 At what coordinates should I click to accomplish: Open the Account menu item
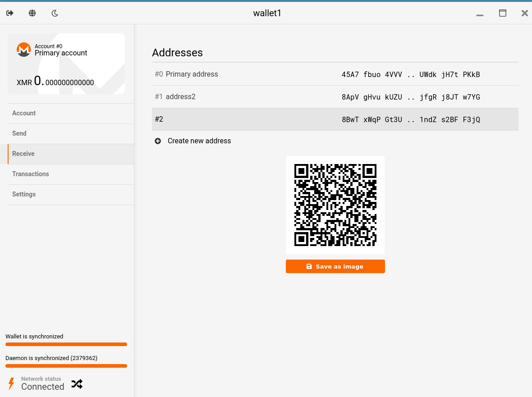tap(71, 113)
